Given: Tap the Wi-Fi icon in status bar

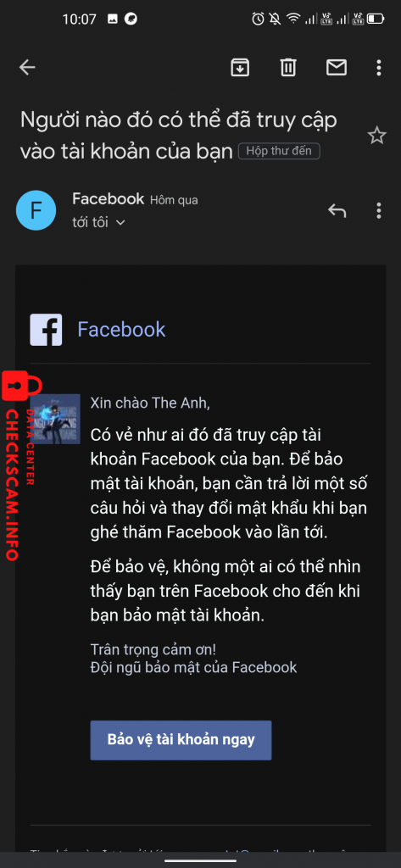Looking at the screenshot, I should click(x=293, y=19).
